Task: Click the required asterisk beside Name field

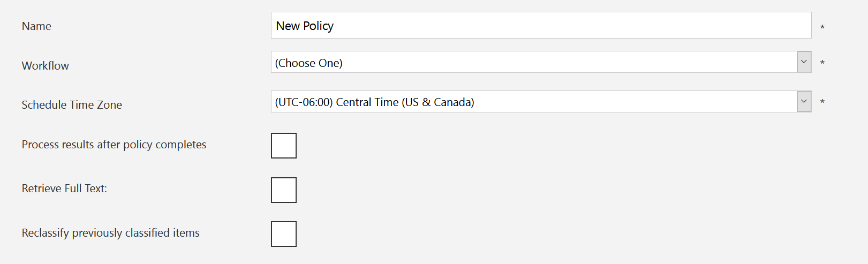Action: click(822, 27)
